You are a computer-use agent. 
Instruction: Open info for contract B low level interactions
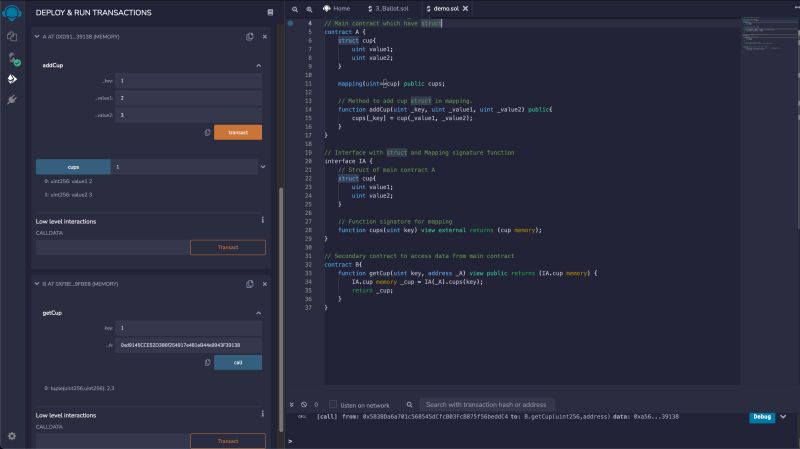coord(263,414)
